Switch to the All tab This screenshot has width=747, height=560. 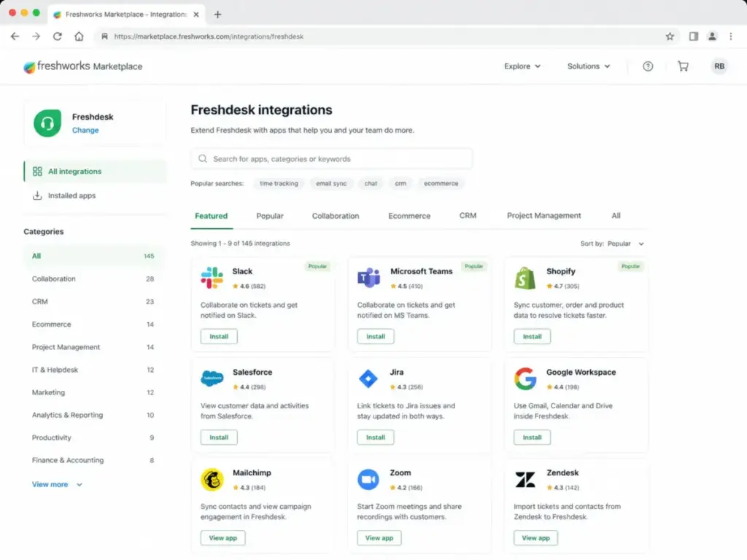click(616, 216)
